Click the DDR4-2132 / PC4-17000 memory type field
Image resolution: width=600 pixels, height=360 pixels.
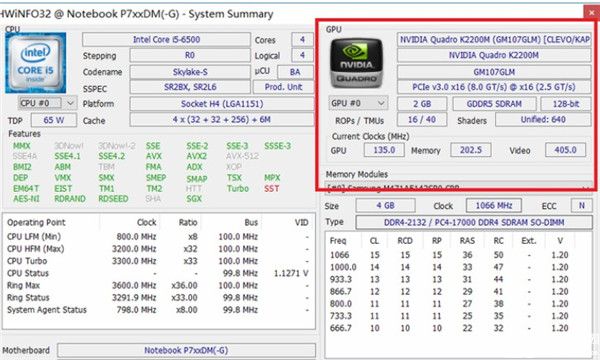474,222
